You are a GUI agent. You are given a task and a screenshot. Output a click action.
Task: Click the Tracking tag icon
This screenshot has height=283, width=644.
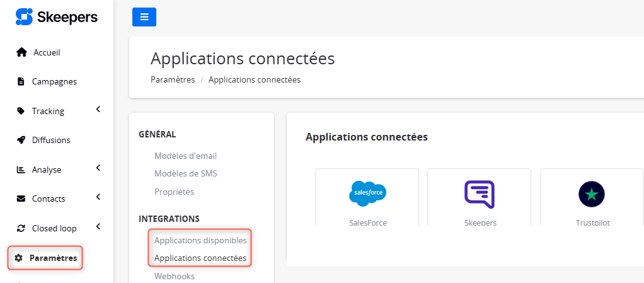click(x=21, y=111)
